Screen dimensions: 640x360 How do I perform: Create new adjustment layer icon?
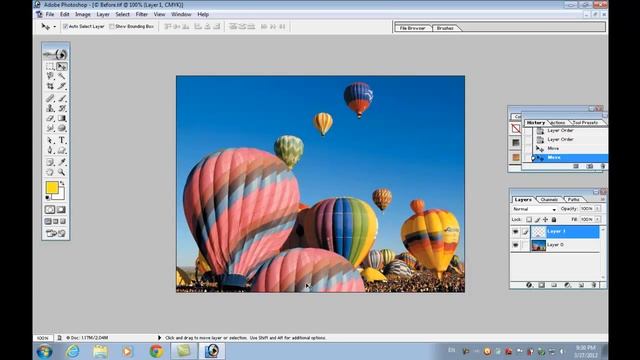click(x=567, y=285)
